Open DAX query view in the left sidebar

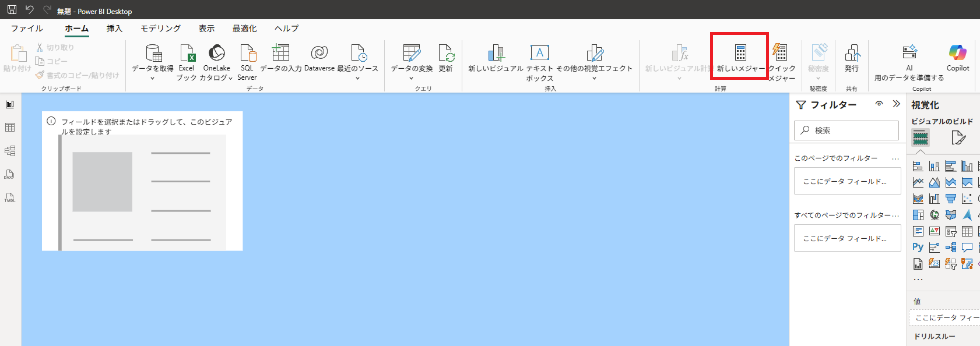click(10, 174)
